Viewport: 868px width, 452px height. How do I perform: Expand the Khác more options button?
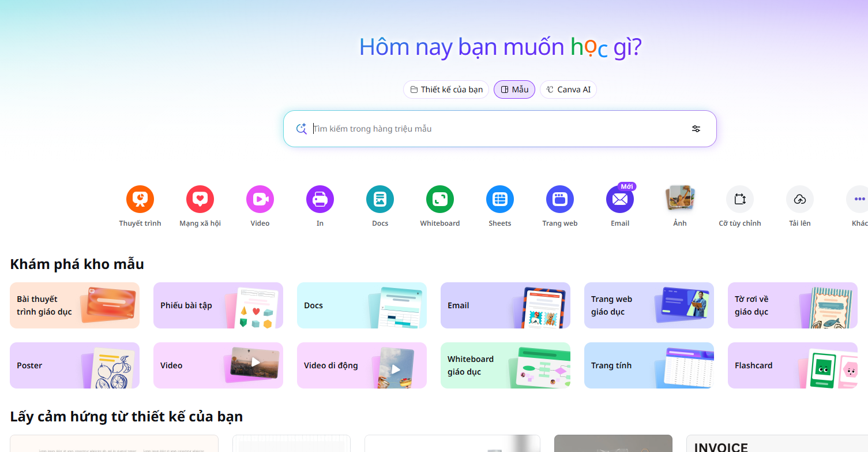[x=859, y=199]
